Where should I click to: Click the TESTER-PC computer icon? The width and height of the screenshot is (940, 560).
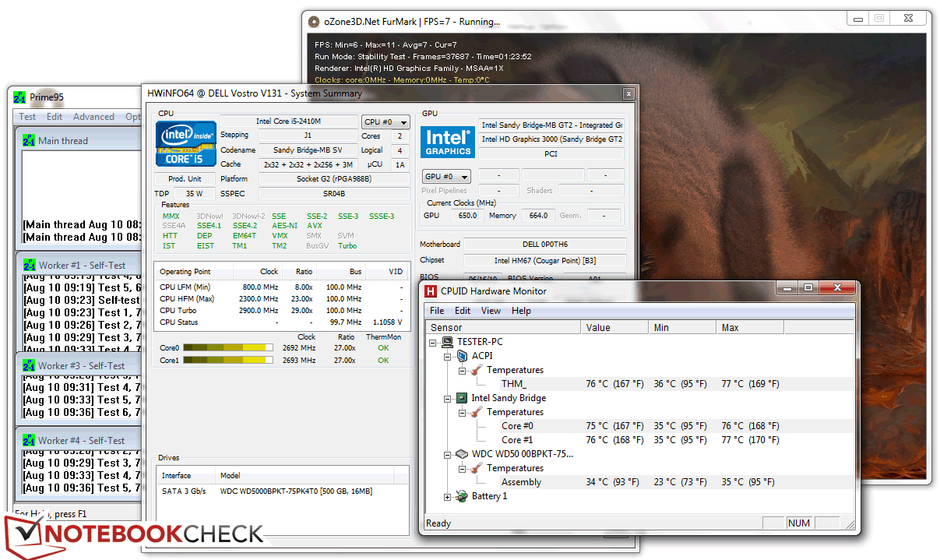pyautogui.click(x=448, y=342)
